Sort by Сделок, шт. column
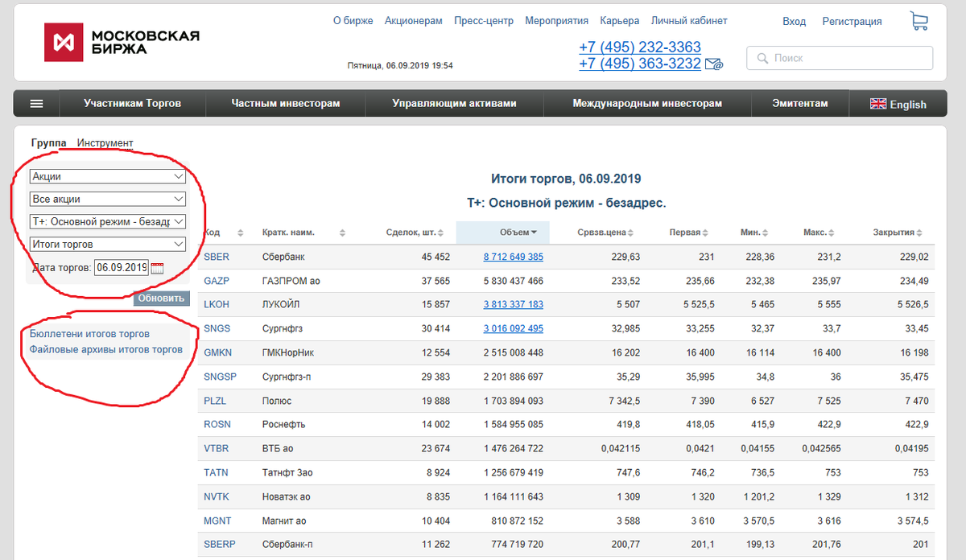 coord(415,233)
